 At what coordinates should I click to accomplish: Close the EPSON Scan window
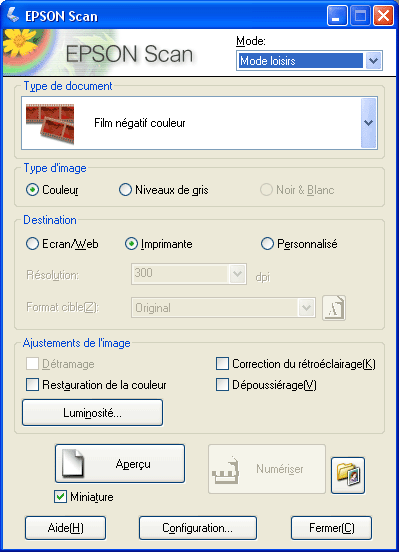(x=384, y=16)
